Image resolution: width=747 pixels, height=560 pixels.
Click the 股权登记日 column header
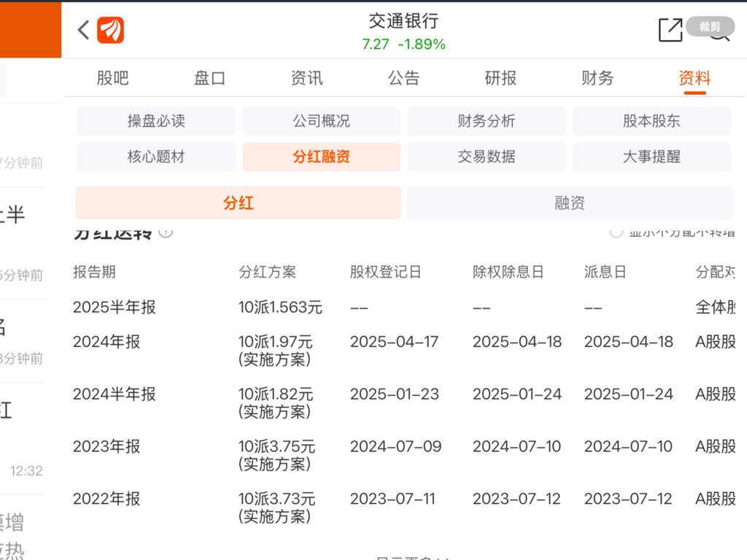385,272
